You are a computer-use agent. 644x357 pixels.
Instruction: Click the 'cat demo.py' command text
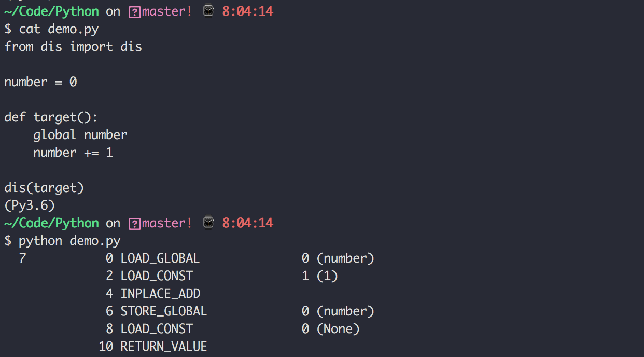(59, 29)
